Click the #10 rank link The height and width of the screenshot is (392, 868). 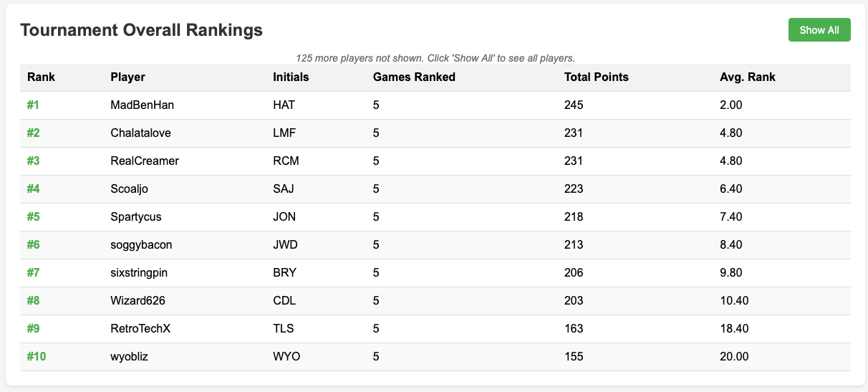37,357
